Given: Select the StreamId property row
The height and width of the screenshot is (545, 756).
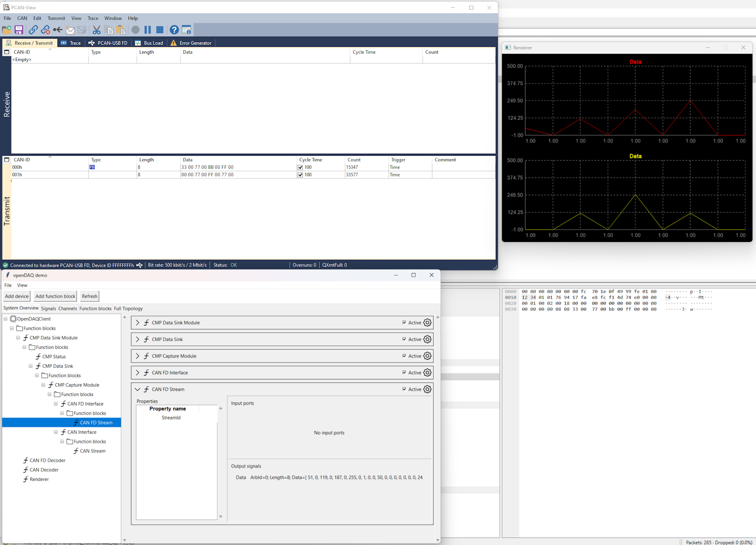Looking at the screenshot, I should 176,418.
